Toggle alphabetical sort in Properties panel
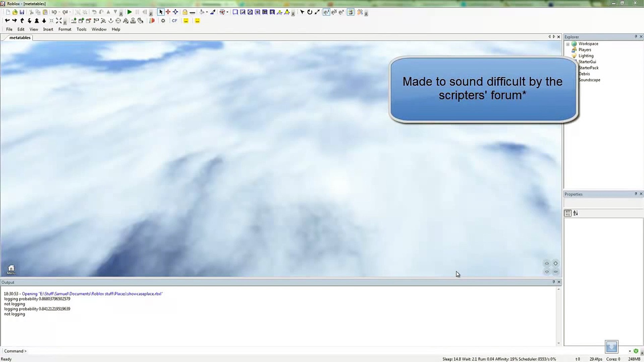This screenshot has width=644, height=362. [576, 213]
